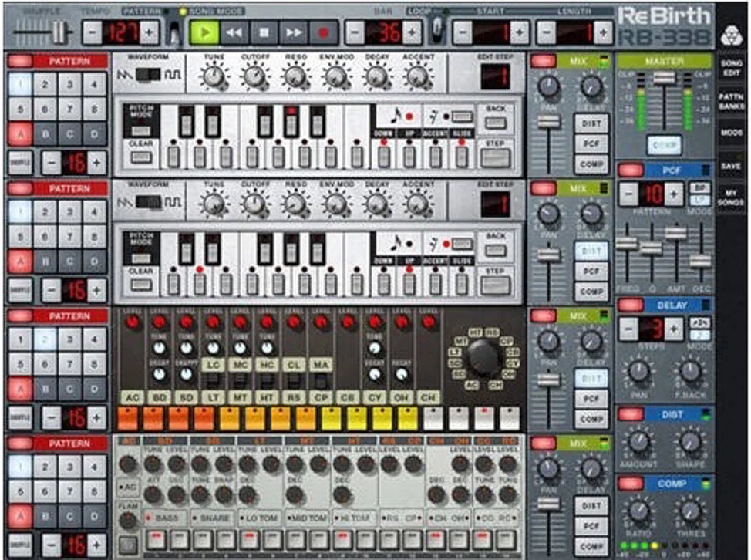Click the first mixer channel's Pan knob

point(549,86)
